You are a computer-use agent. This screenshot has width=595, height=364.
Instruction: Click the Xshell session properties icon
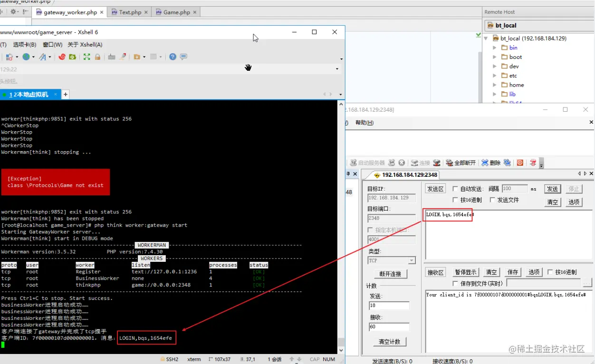click(9, 57)
